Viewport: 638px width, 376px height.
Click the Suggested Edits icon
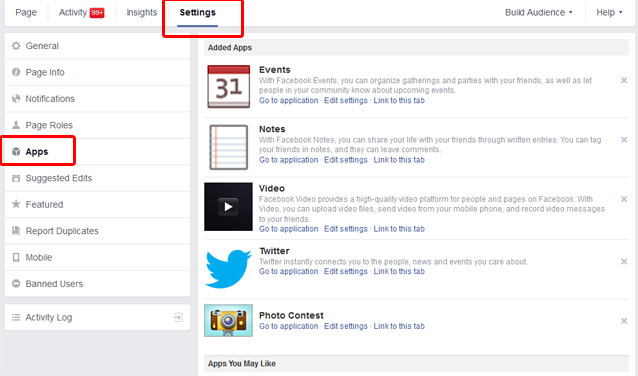pos(16,178)
